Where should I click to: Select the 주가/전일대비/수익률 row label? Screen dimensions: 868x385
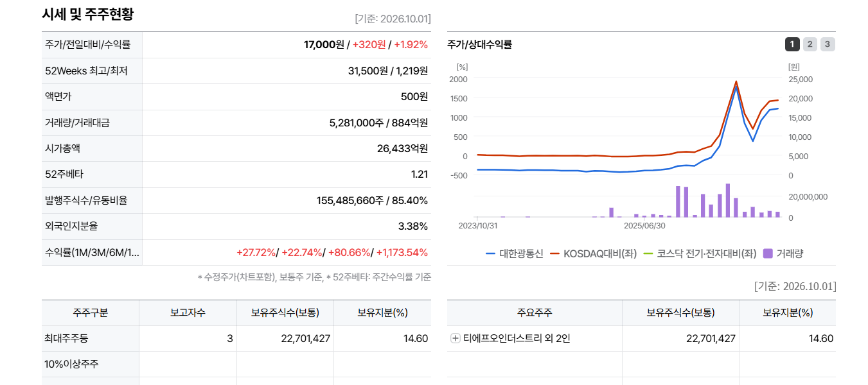[88, 45]
